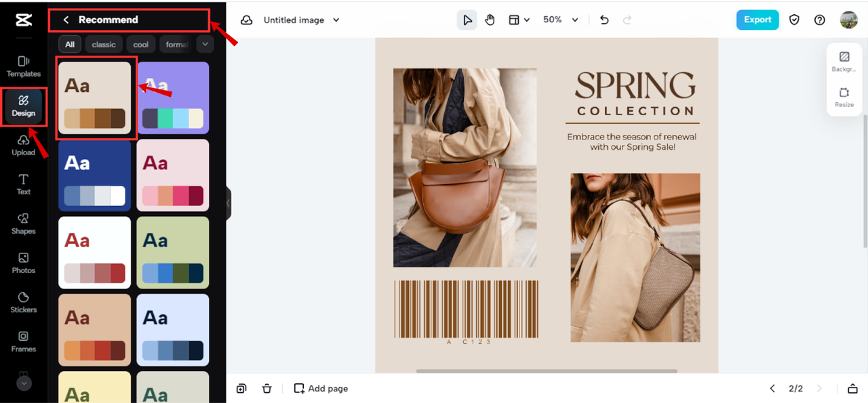Click the 2/2 page indicator
Image resolution: width=868 pixels, height=403 pixels.
point(795,389)
